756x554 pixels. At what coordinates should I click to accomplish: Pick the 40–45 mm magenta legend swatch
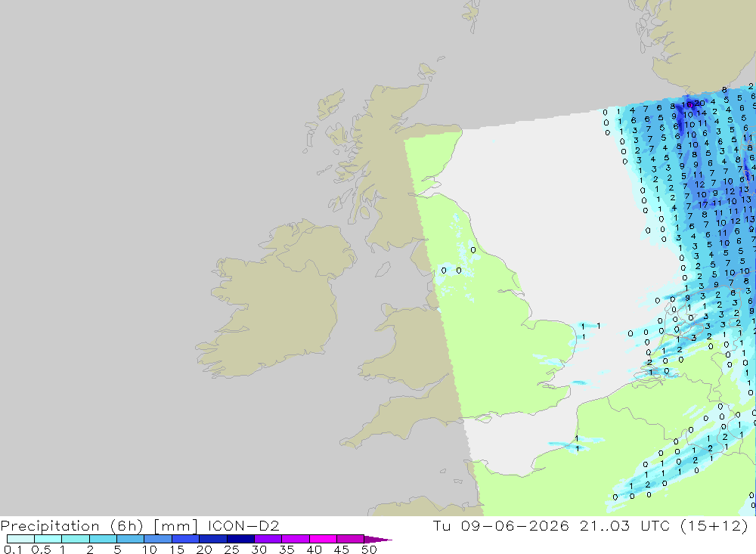(x=323, y=539)
